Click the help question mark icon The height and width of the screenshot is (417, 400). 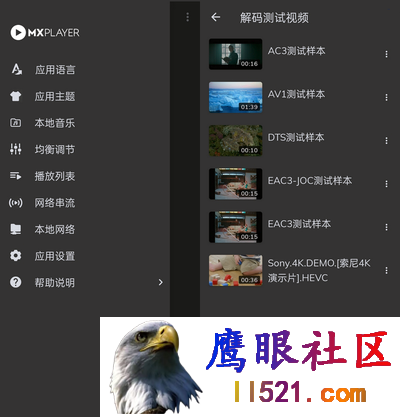pyautogui.click(x=16, y=282)
